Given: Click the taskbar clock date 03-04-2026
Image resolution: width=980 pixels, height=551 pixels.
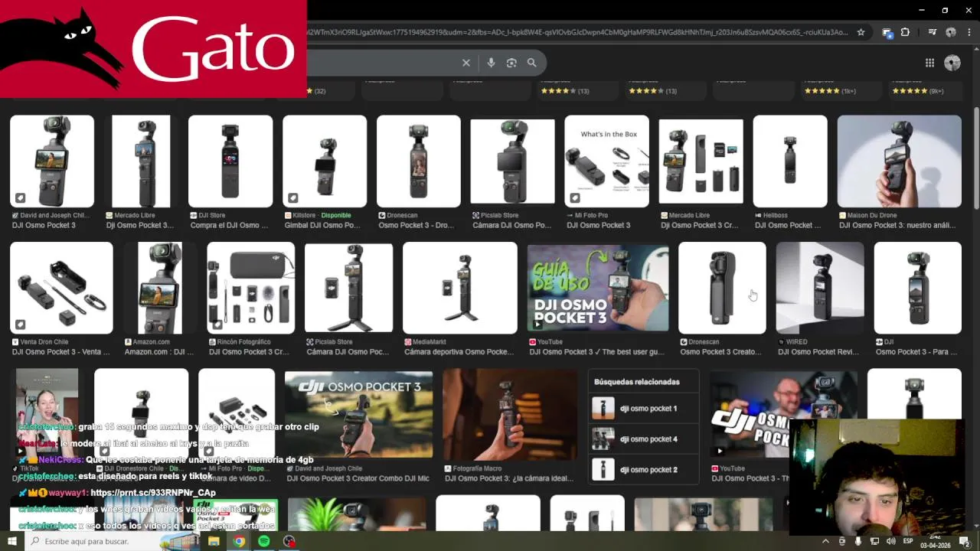Looking at the screenshot, I should pos(935,545).
